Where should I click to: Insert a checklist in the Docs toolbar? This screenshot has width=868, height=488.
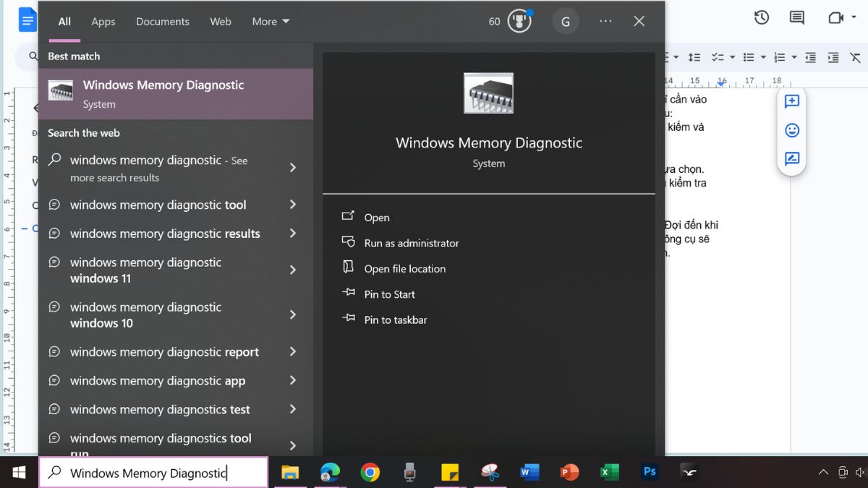(x=718, y=57)
